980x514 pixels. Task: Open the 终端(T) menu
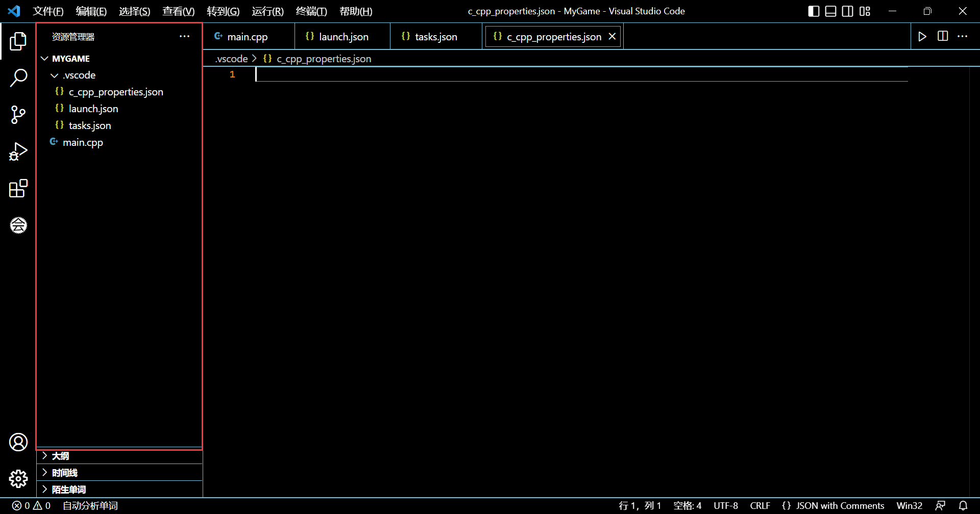pos(311,11)
